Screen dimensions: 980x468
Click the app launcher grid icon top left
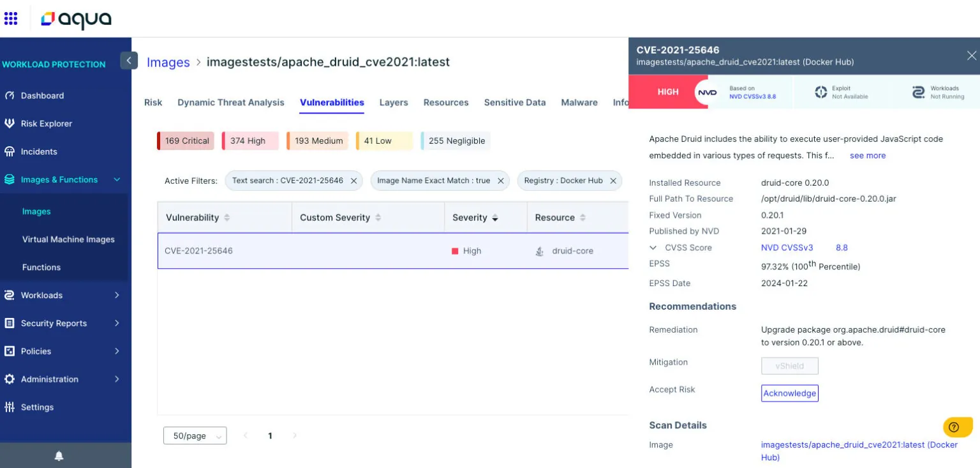[11, 18]
